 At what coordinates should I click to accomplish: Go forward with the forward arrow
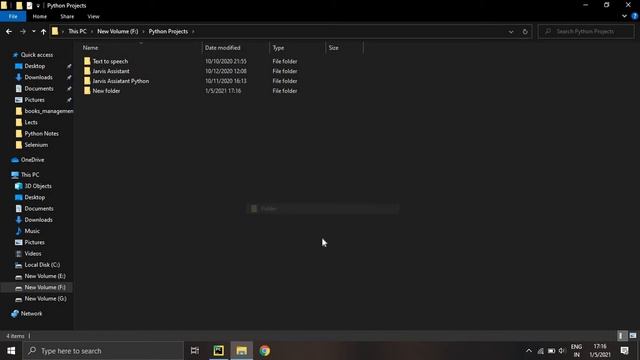[22, 31]
